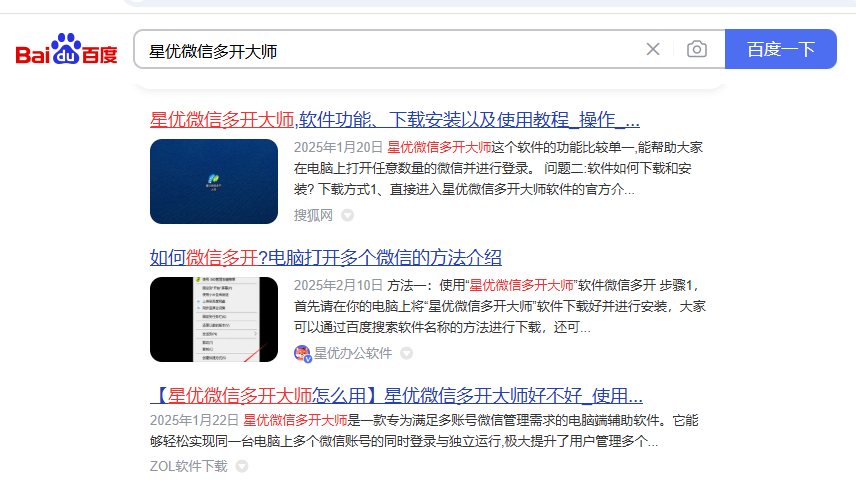
Task: Open the blue thumbnail of the 搜狐网 result
Action: (x=214, y=181)
